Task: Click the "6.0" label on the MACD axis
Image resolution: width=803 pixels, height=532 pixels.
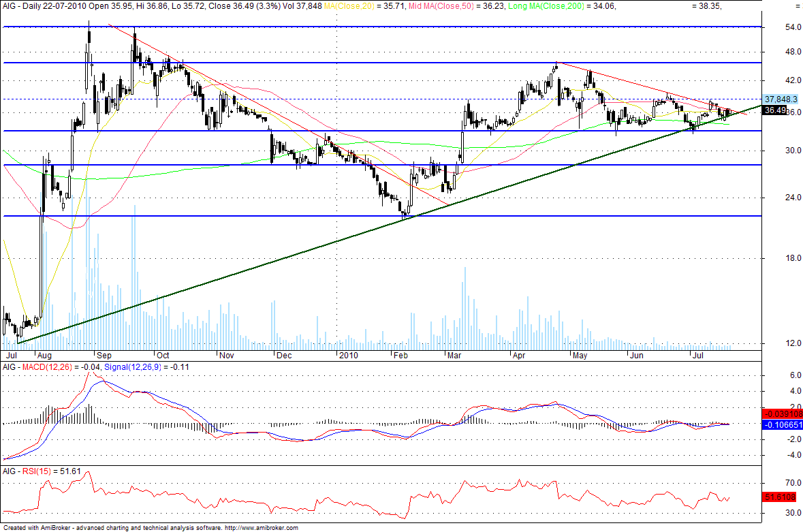Action: tap(796, 375)
